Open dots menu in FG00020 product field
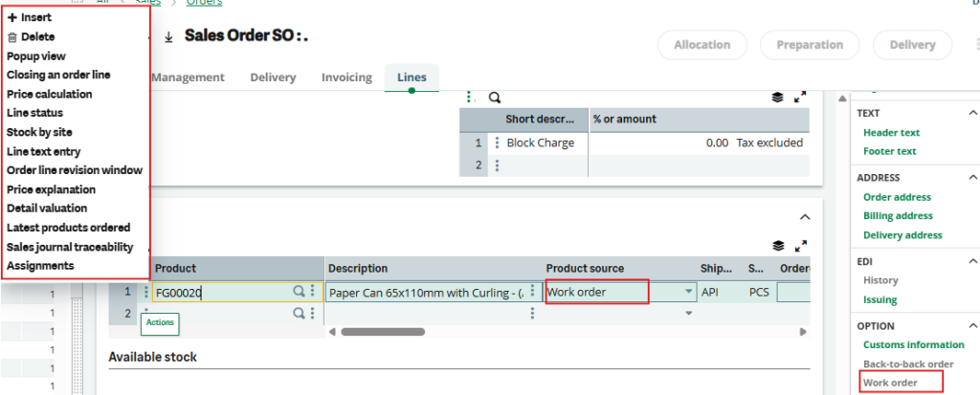This screenshot has width=980, height=395. (312, 292)
